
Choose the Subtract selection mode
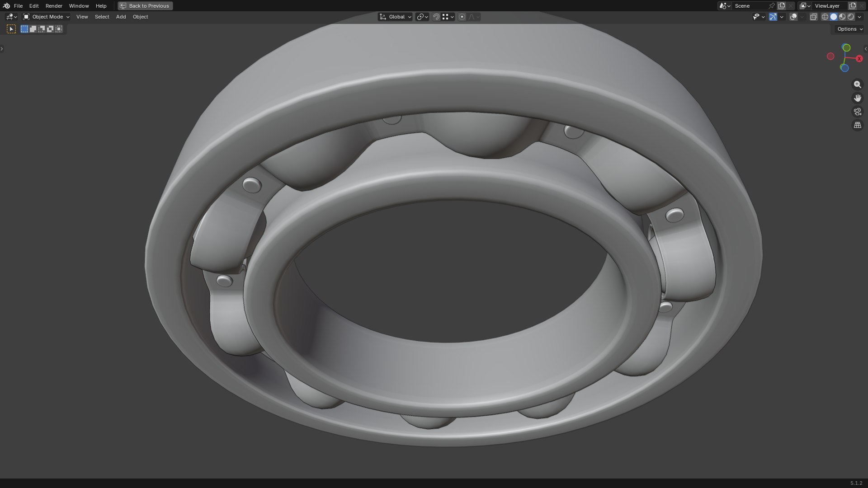(42, 29)
